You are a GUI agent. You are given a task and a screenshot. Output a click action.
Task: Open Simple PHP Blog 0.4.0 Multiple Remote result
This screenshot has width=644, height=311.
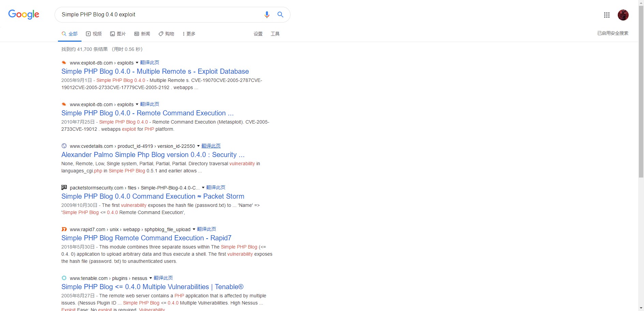[x=155, y=71]
